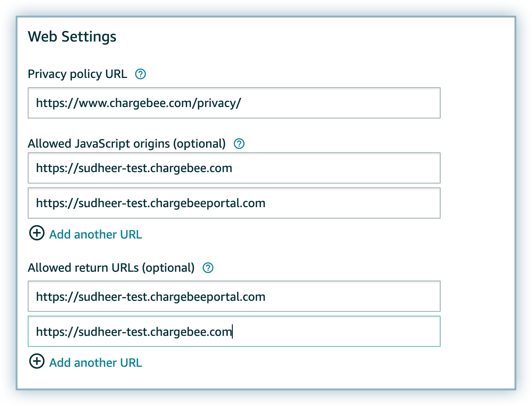Click the Allowed JavaScript origins label text
The width and height of the screenshot is (532, 406).
tap(99, 143)
